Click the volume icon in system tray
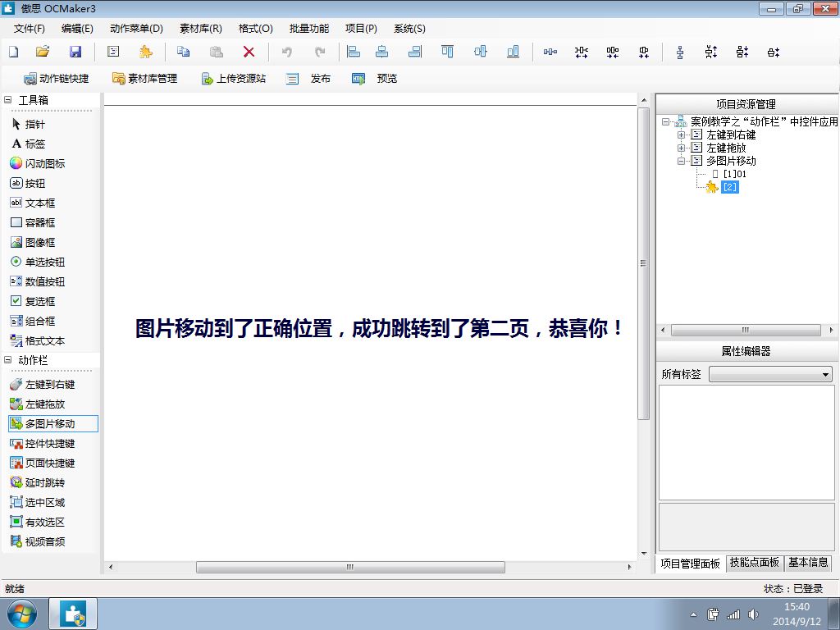This screenshot has width=840, height=630. click(x=753, y=614)
